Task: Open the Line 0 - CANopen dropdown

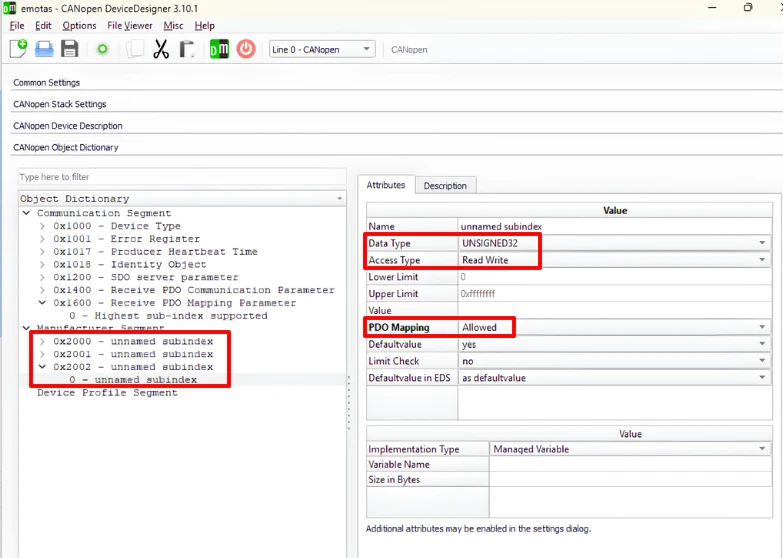Action: click(x=322, y=49)
